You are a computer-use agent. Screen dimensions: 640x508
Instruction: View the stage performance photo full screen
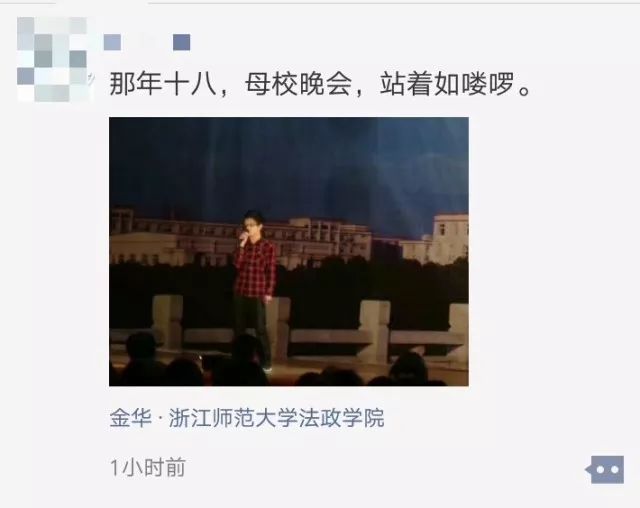coord(289,251)
